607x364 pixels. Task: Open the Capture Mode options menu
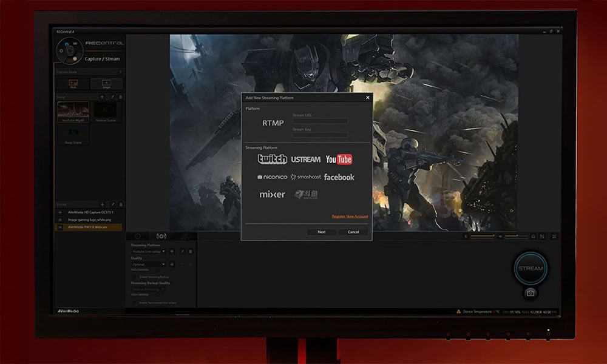120,72
